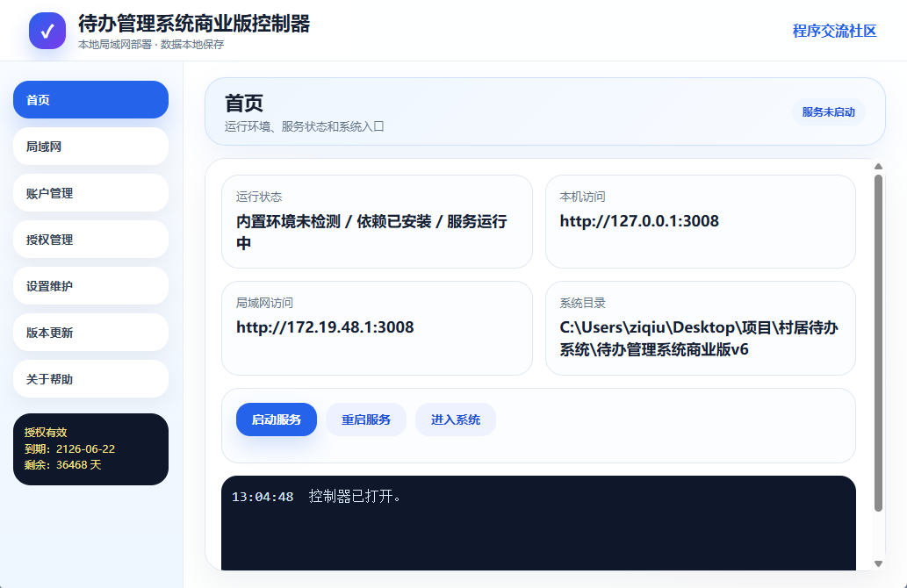Click the 运行环境、服务状态和系统入口 description
The width and height of the screenshot is (907, 588).
pyautogui.click(x=305, y=126)
